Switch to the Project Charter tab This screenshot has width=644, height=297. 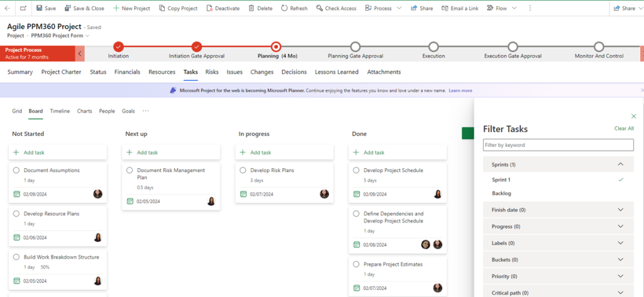61,72
